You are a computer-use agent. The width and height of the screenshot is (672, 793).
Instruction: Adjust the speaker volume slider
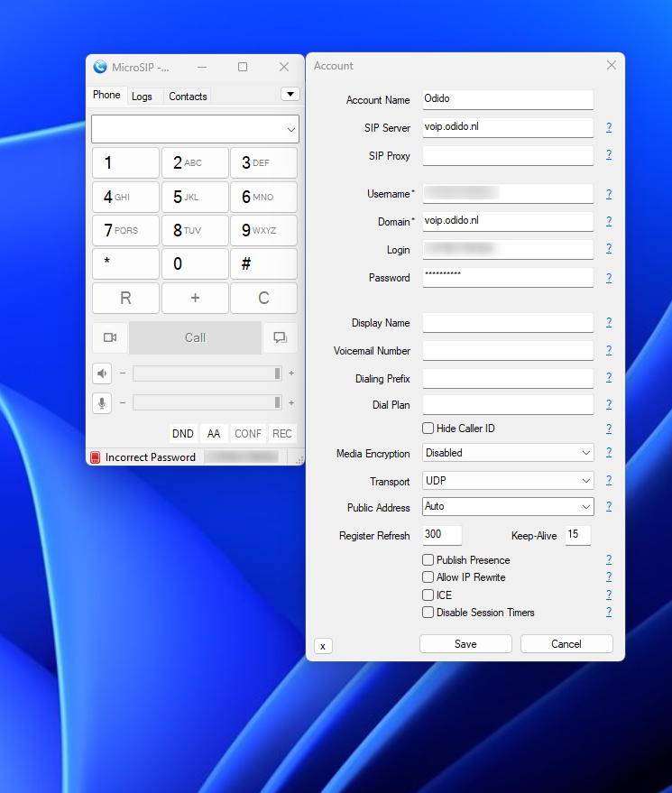click(x=207, y=373)
